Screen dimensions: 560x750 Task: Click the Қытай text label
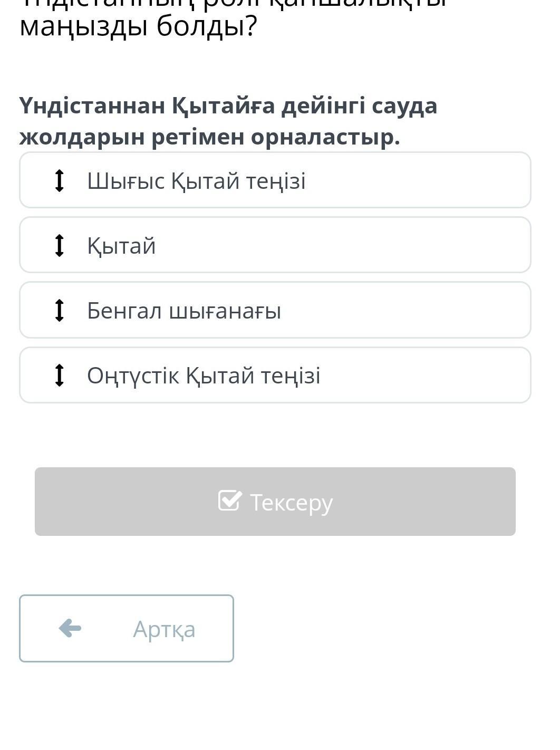[121, 246]
